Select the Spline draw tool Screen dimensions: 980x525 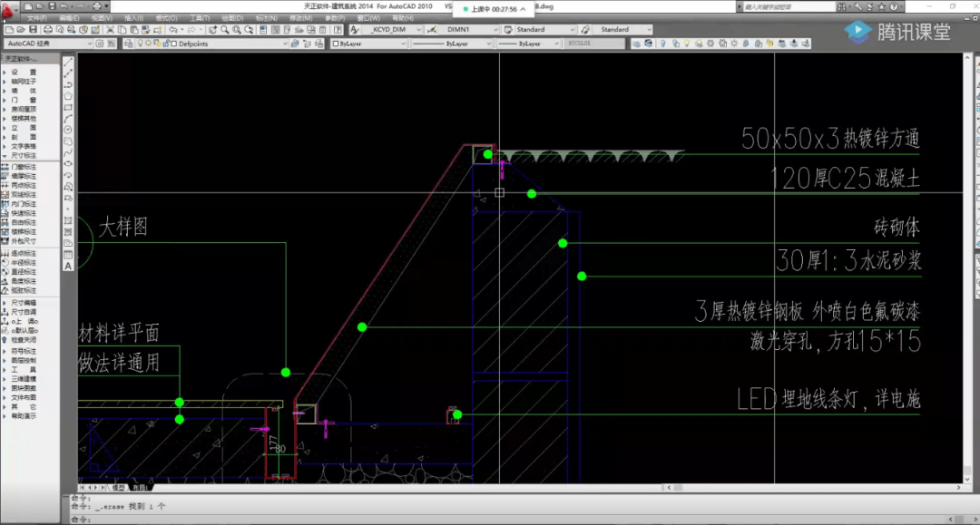[68, 153]
